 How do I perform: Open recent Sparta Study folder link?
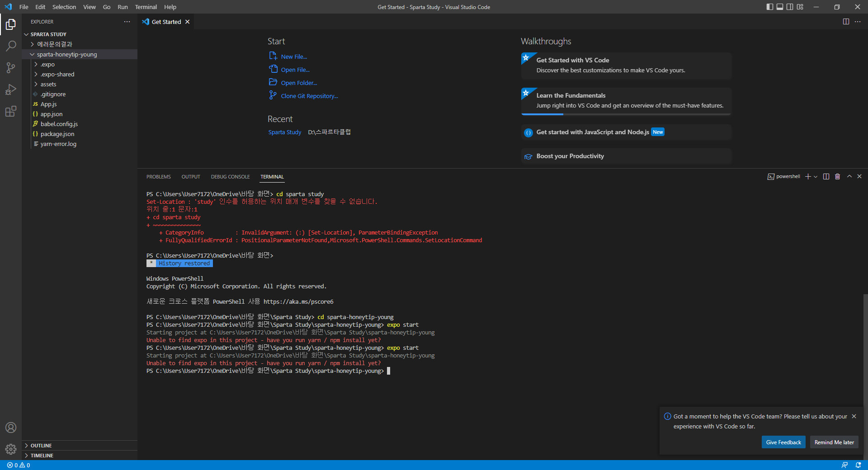pos(285,132)
